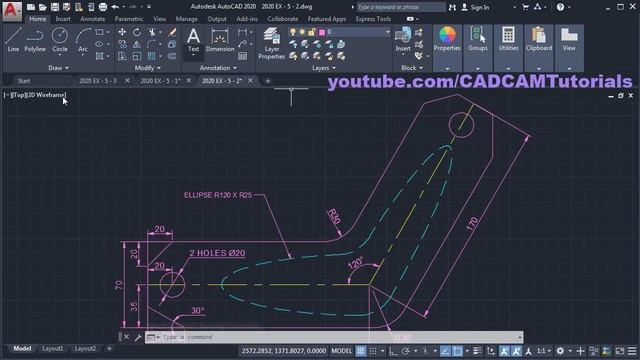Click the Rotate tool icon
640x360 pixels.
tap(137, 32)
